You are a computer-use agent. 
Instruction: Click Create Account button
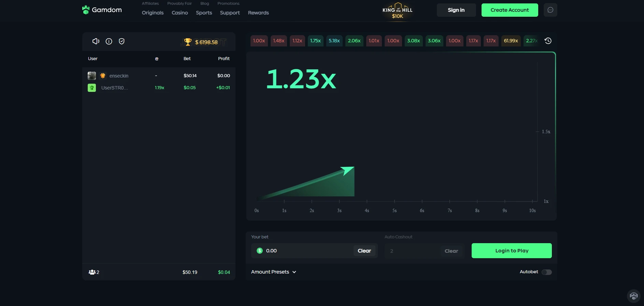[x=510, y=10]
